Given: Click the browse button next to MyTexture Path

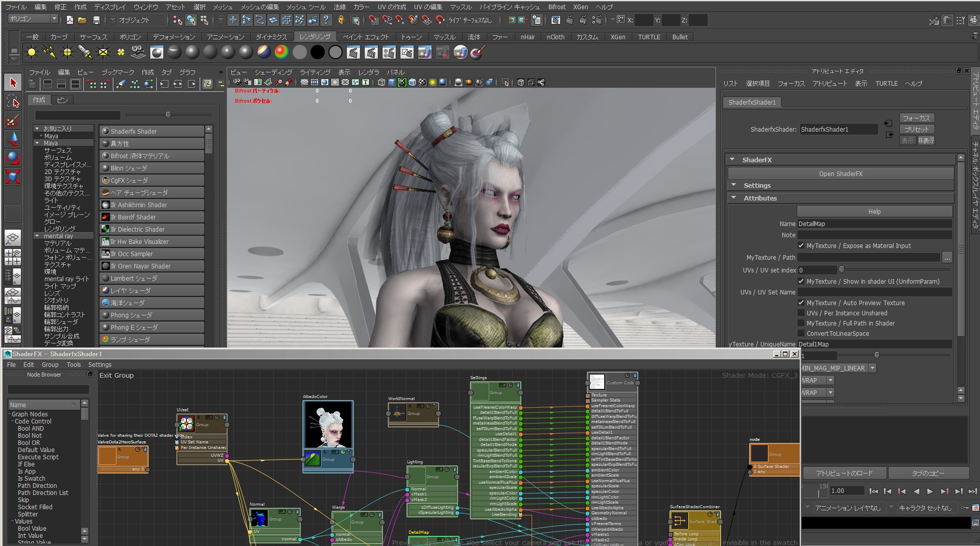Looking at the screenshot, I should pyautogui.click(x=947, y=258).
